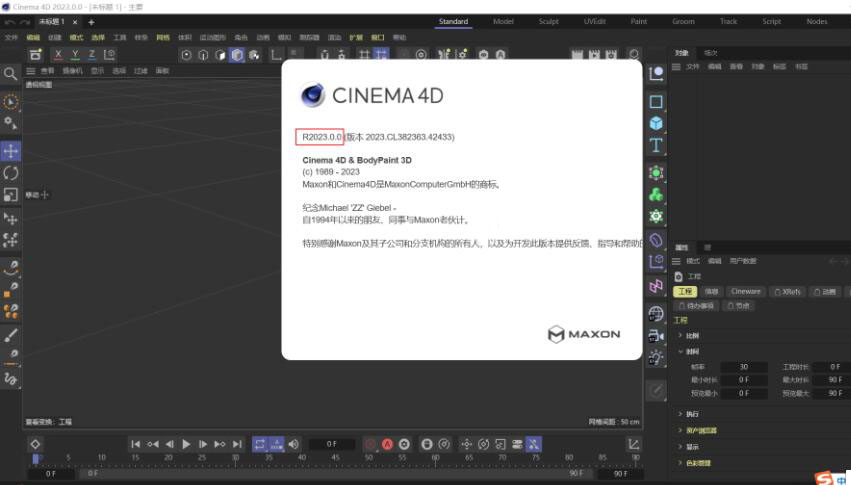Image resolution: width=851 pixels, height=485 pixels.
Task: Open Object Manager hamburger menu
Action: click(676, 67)
